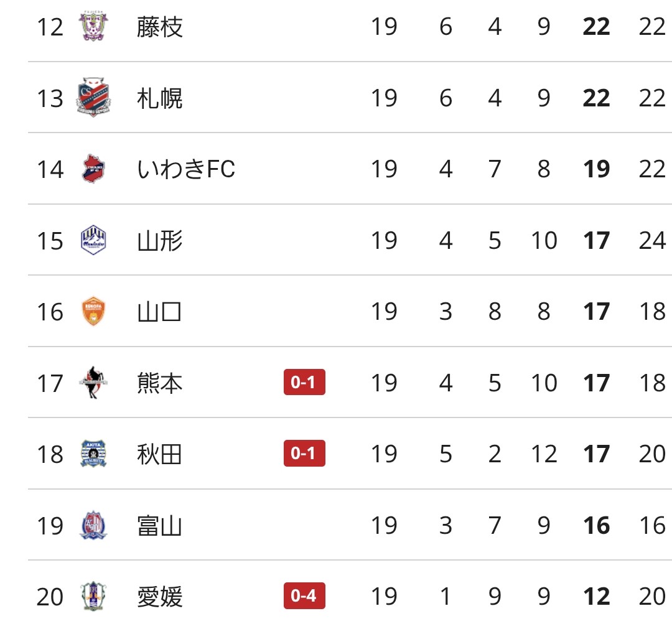The width and height of the screenshot is (672, 634).
Task: Open the 山形 team page link
Action: tap(160, 240)
